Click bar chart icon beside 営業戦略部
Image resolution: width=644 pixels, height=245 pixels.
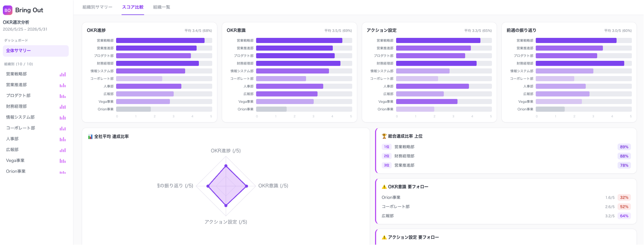coord(63,74)
